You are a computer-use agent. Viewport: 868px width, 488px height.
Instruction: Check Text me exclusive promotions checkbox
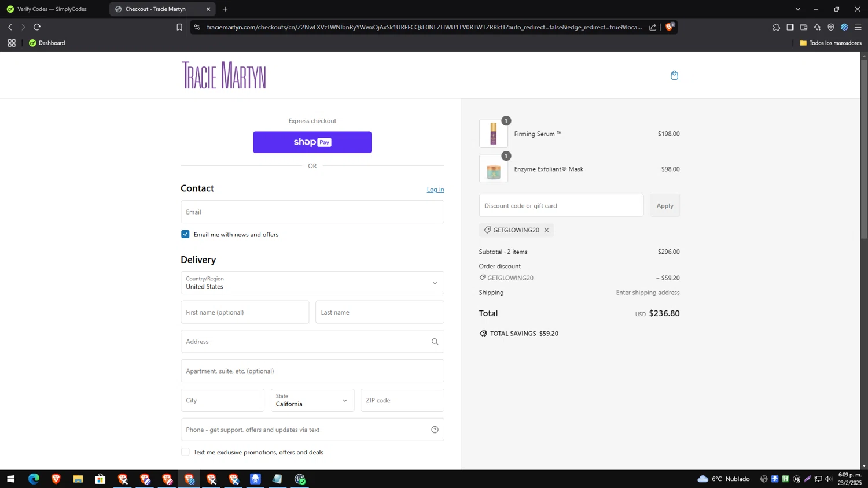(185, 452)
